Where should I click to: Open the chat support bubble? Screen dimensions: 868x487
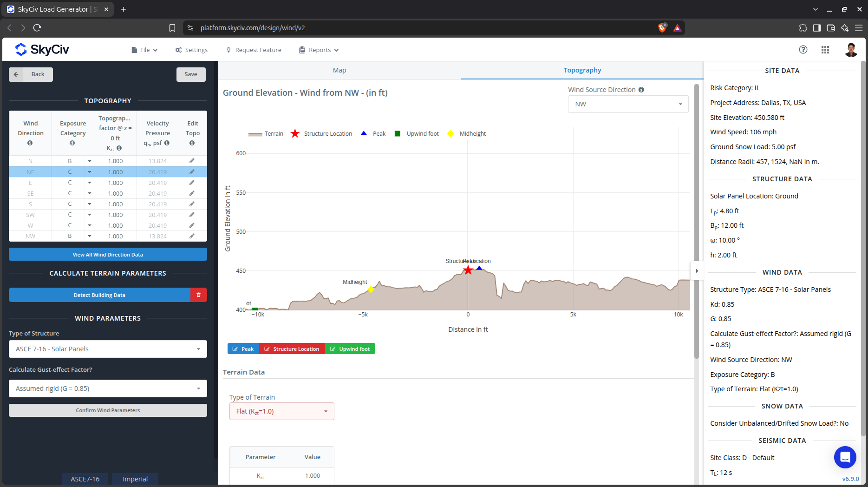(845, 457)
